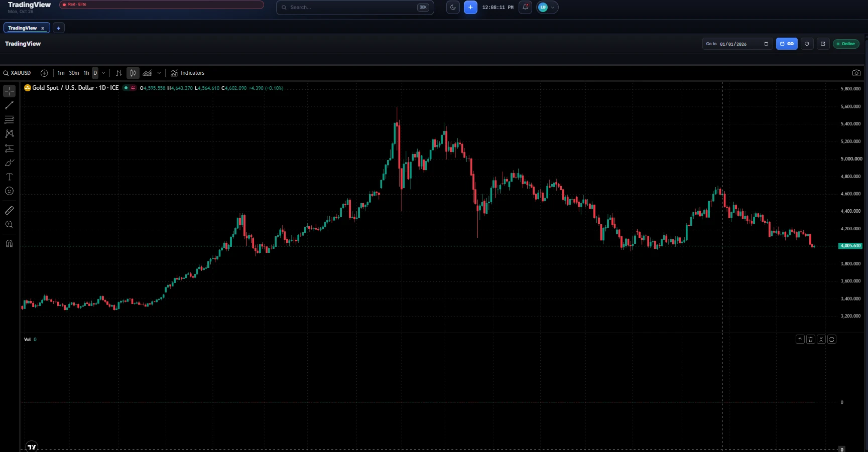Expand the chart style dropdown
This screenshot has height=452, width=868.
[x=159, y=73]
